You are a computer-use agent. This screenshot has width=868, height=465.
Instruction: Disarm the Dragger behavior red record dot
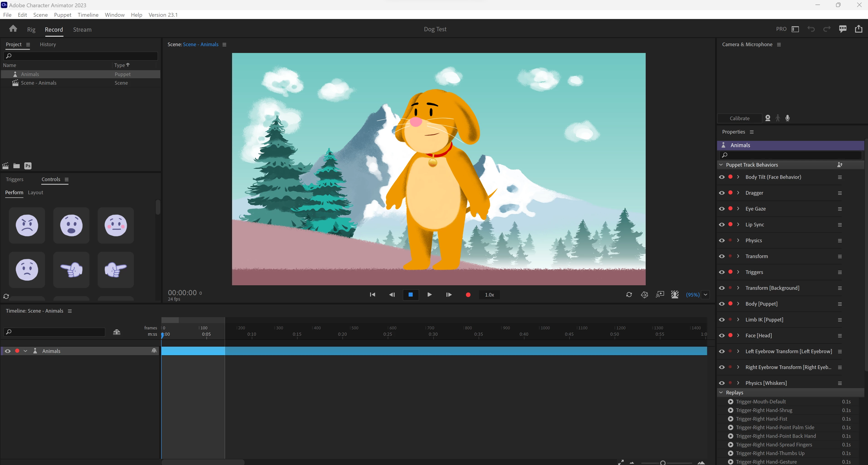point(730,193)
